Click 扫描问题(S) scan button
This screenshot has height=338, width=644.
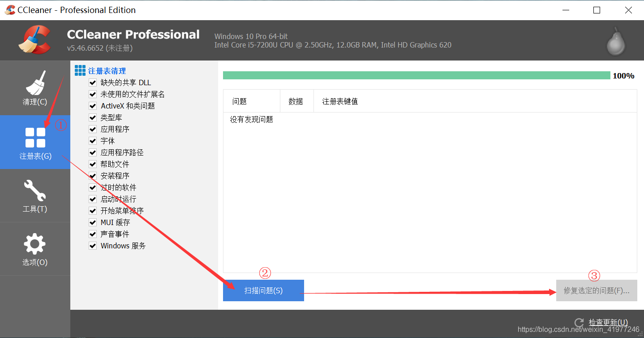(x=263, y=290)
